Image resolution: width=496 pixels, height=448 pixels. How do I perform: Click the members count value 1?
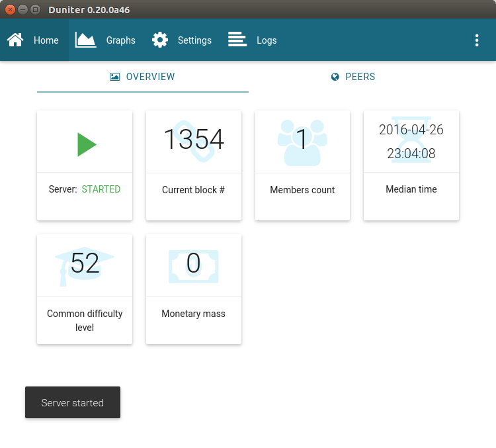pyautogui.click(x=302, y=139)
